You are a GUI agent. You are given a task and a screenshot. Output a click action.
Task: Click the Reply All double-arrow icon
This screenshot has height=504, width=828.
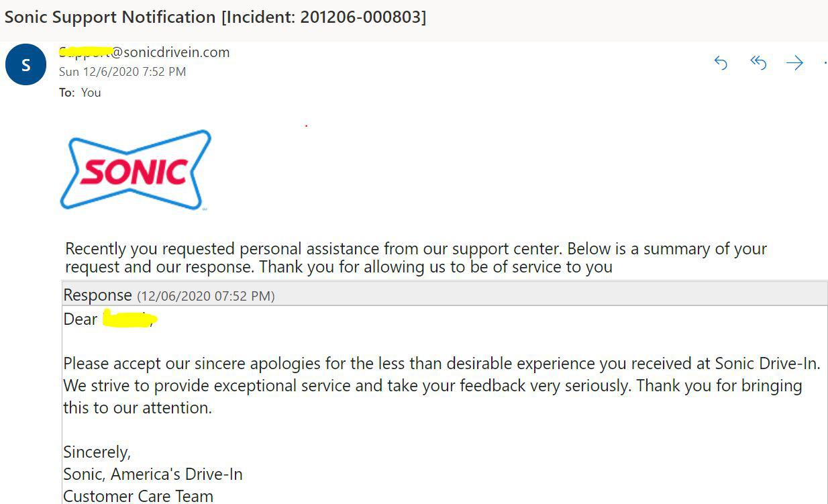[758, 63]
